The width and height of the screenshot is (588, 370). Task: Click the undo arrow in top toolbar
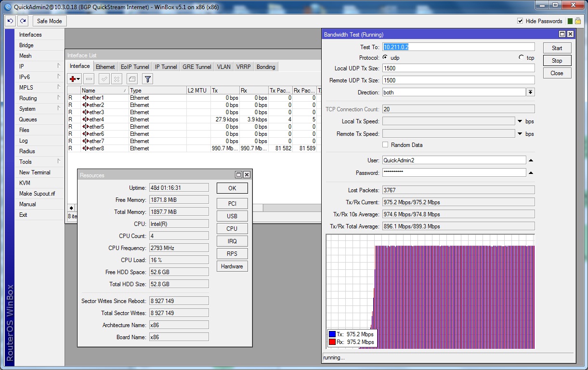click(x=11, y=21)
